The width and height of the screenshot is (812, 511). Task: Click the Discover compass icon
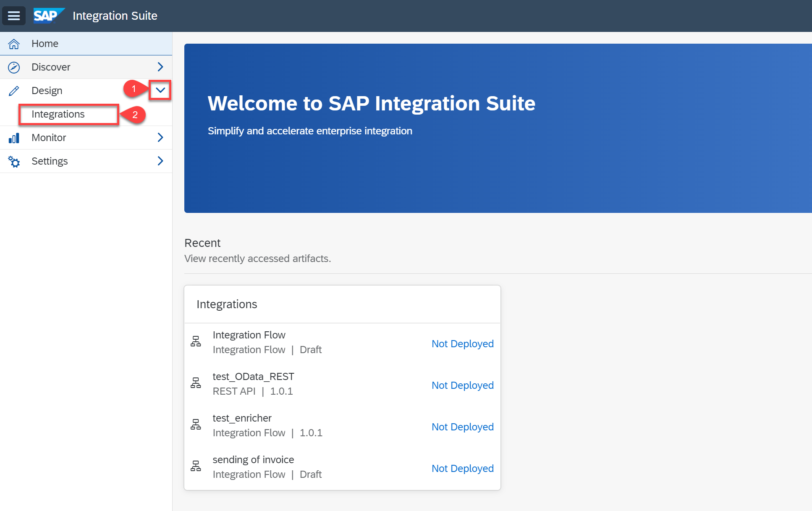coord(14,67)
